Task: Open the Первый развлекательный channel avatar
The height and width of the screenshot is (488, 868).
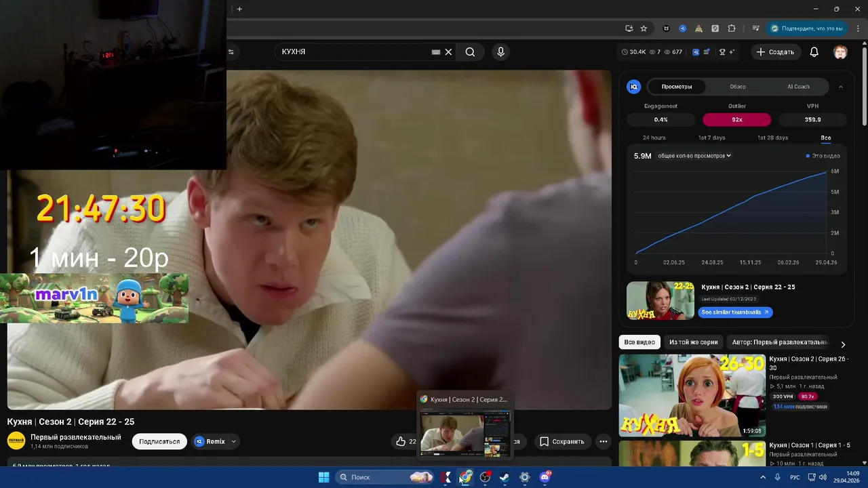Action: click(x=16, y=441)
